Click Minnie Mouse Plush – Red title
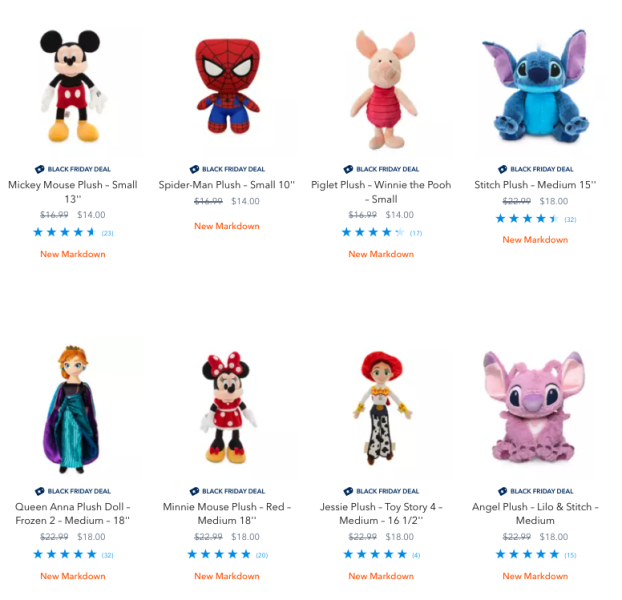622x600 pixels. (x=226, y=514)
